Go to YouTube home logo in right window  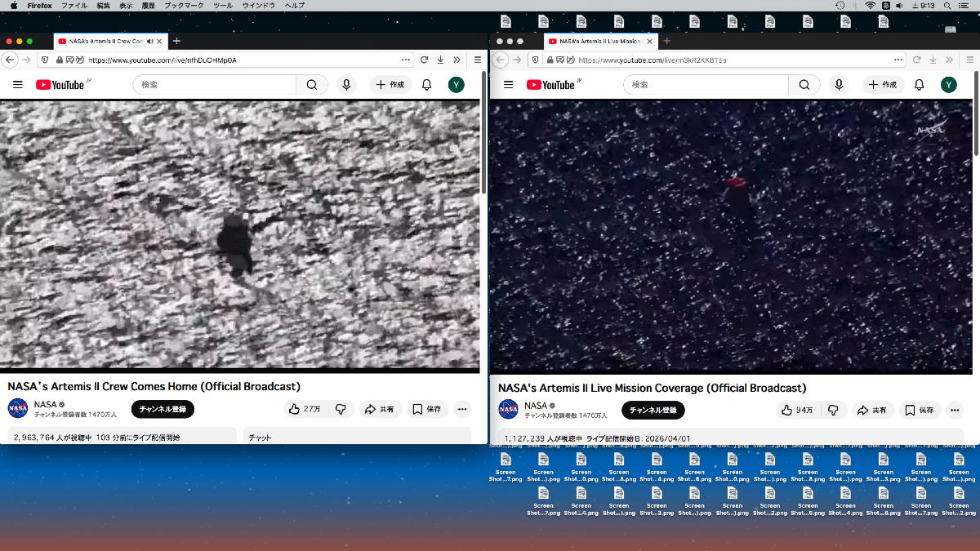pos(551,85)
